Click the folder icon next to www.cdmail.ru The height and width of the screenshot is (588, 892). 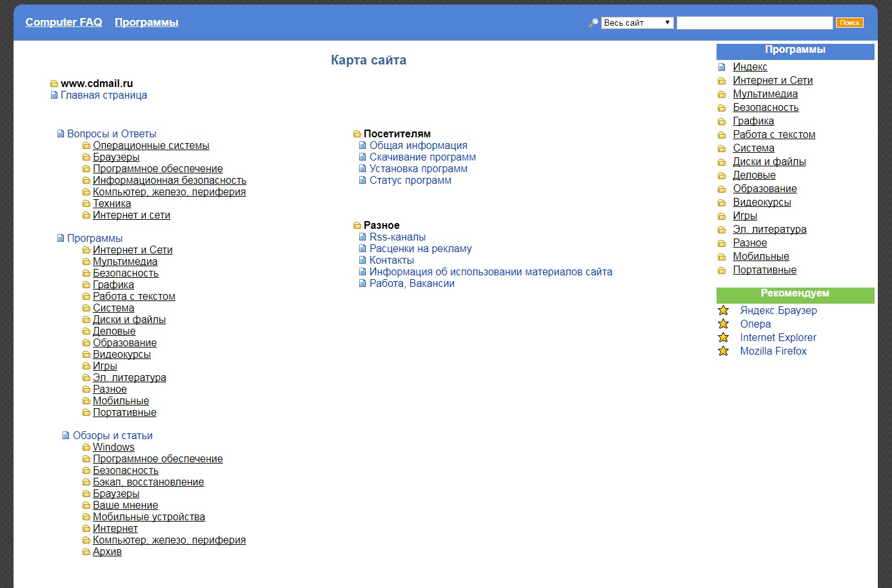[54, 84]
